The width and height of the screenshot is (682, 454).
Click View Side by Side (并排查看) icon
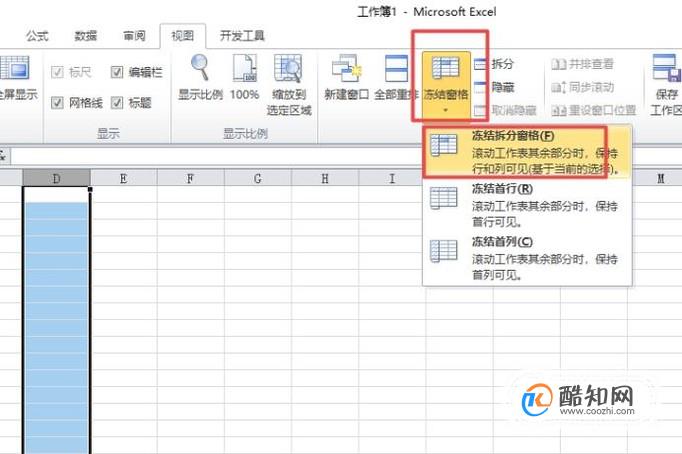[x=558, y=64]
